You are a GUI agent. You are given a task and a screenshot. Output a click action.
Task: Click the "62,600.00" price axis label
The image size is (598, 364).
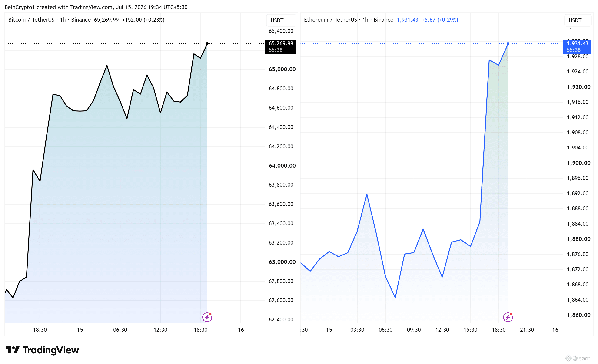pyautogui.click(x=281, y=300)
